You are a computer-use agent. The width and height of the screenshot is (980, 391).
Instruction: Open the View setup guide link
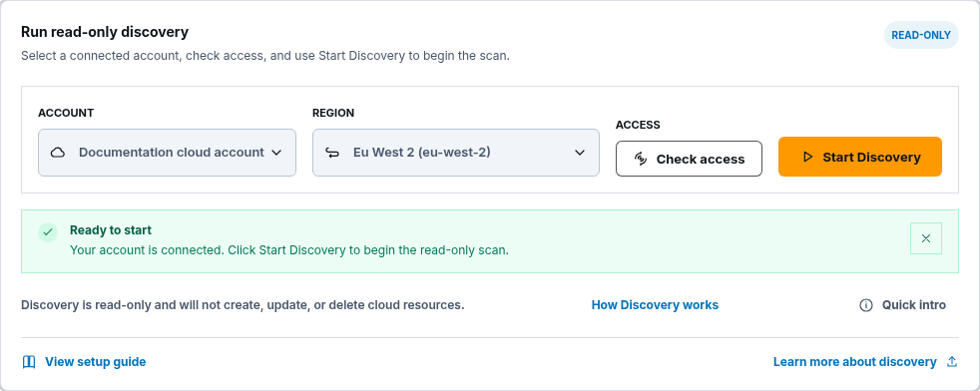(x=84, y=362)
